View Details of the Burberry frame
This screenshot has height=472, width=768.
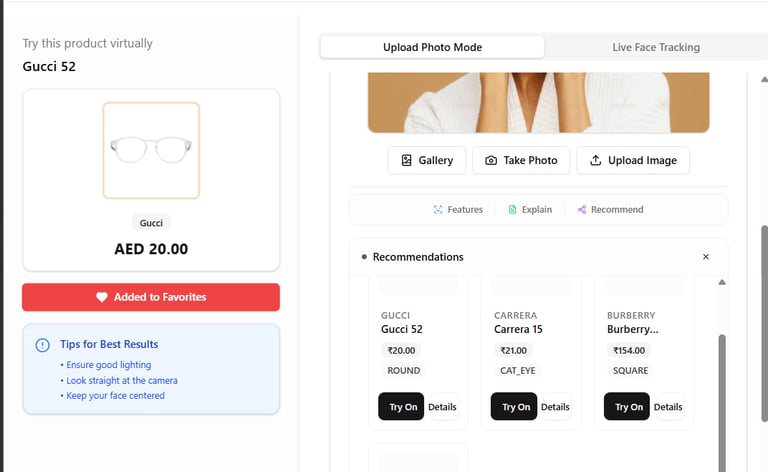click(x=668, y=407)
